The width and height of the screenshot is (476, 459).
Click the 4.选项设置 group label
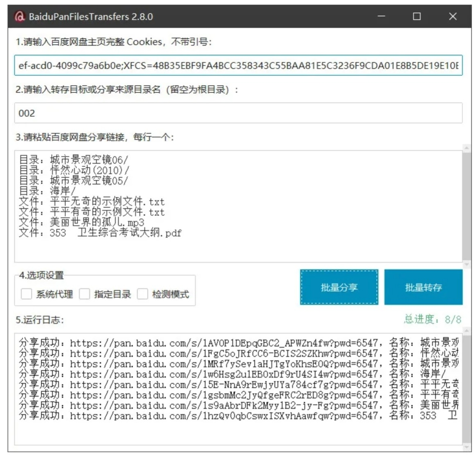tap(42, 276)
